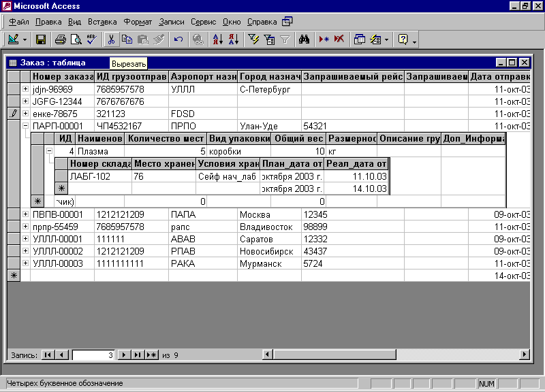Click the Владивосток cell
The height and width of the screenshot is (392, 545).
tap(269, 227)
